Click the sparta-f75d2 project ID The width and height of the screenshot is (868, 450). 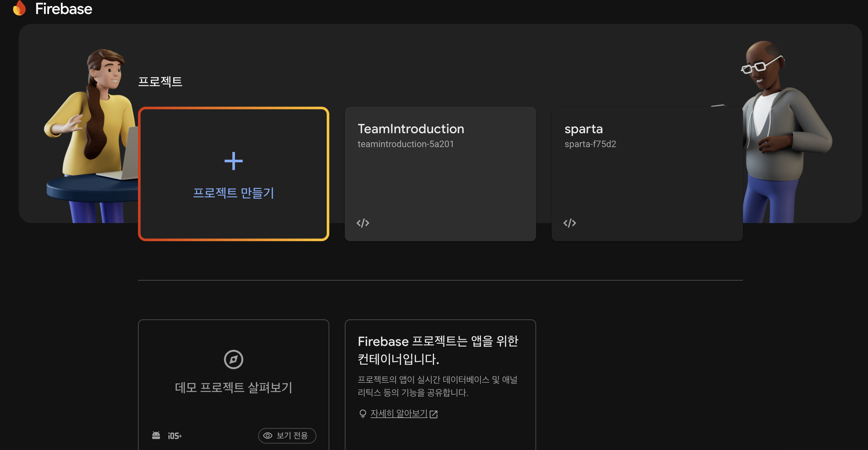point(590,144)
